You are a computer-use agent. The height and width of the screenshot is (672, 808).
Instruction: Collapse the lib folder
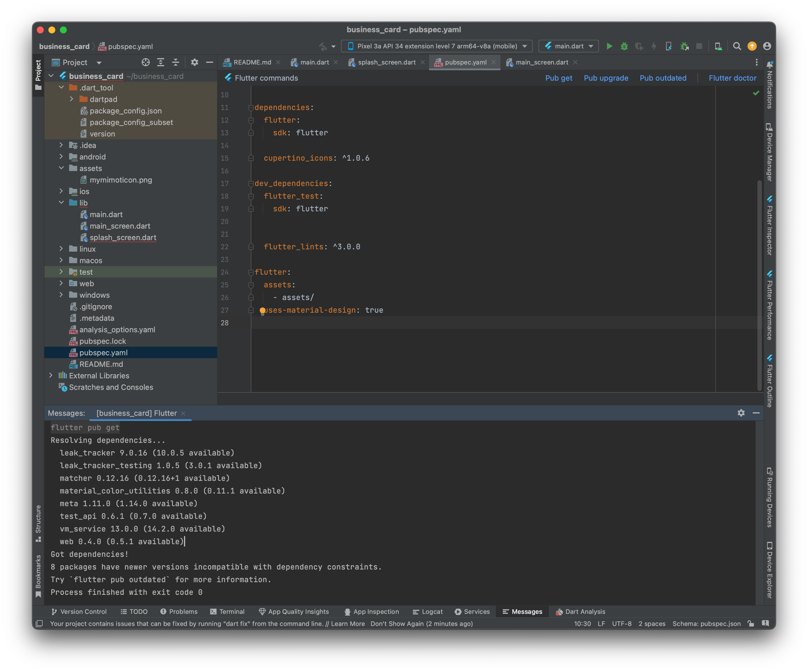61,202
